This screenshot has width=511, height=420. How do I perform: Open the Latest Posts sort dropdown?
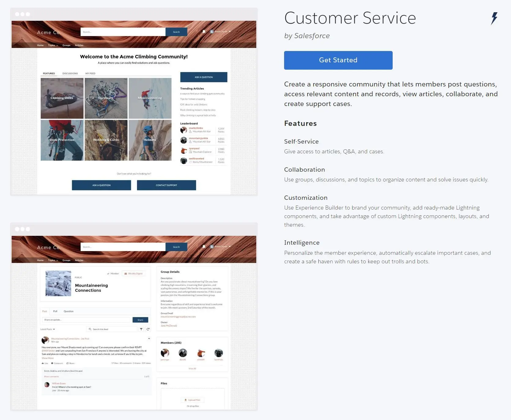point(47,329)
